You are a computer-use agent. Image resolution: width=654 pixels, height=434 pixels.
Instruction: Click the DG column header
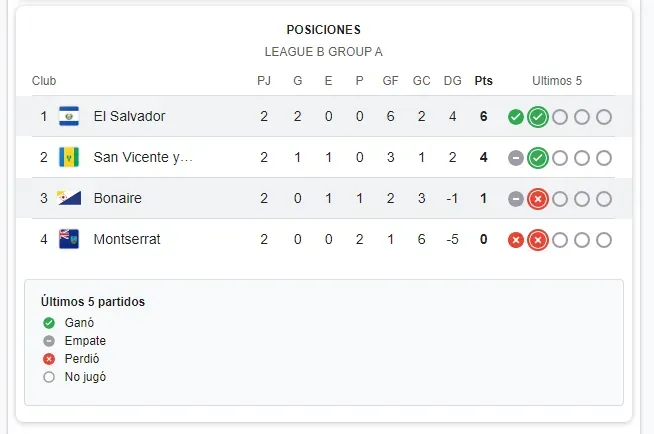(452, 81)
